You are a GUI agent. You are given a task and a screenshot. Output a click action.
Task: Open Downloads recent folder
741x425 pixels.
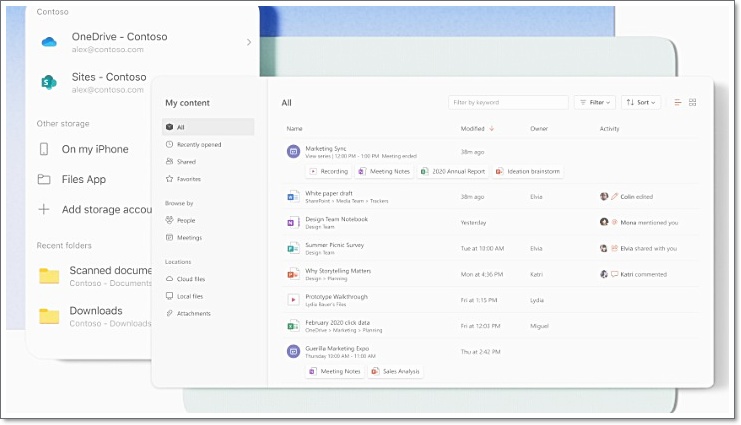point(95,316)
